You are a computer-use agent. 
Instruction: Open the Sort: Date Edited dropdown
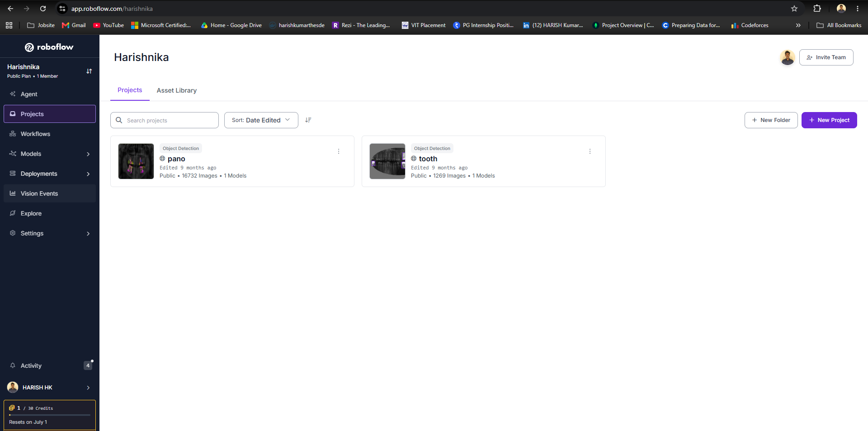(261, 120)
